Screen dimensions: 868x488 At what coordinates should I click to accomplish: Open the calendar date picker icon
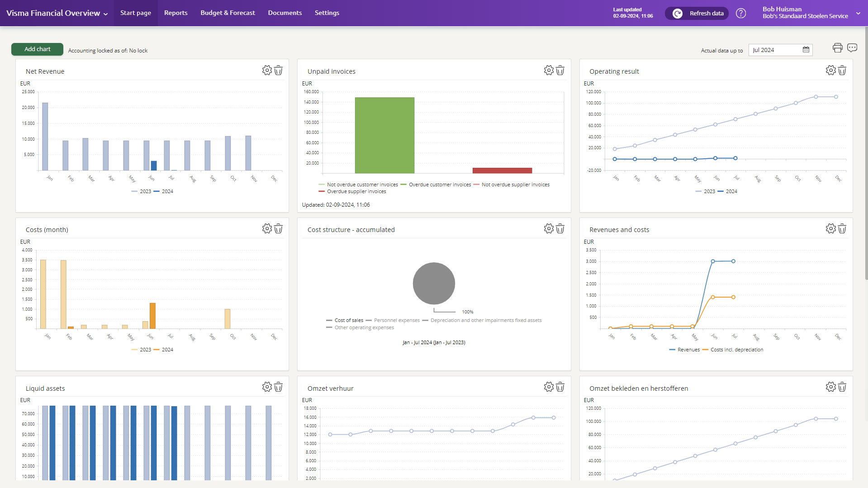pos(806,50)
